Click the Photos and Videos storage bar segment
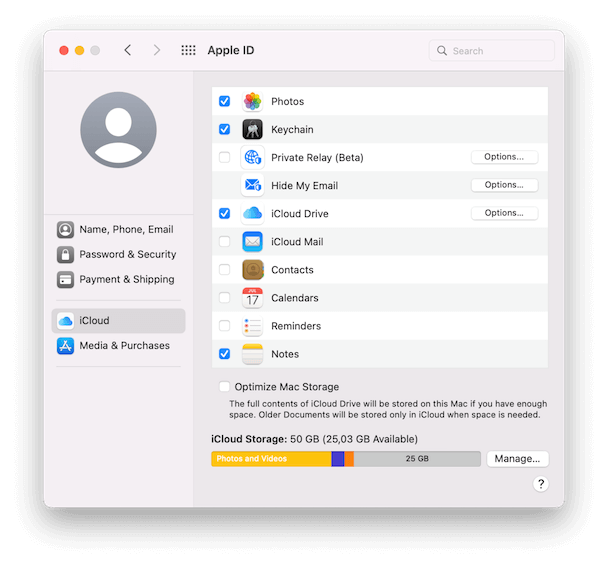 click(270, 459)
